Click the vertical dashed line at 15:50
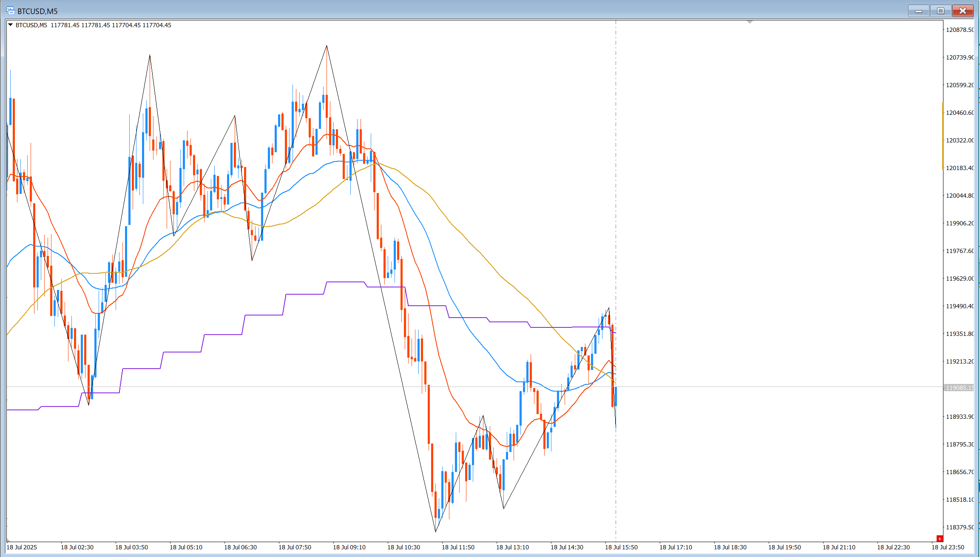 616,170
